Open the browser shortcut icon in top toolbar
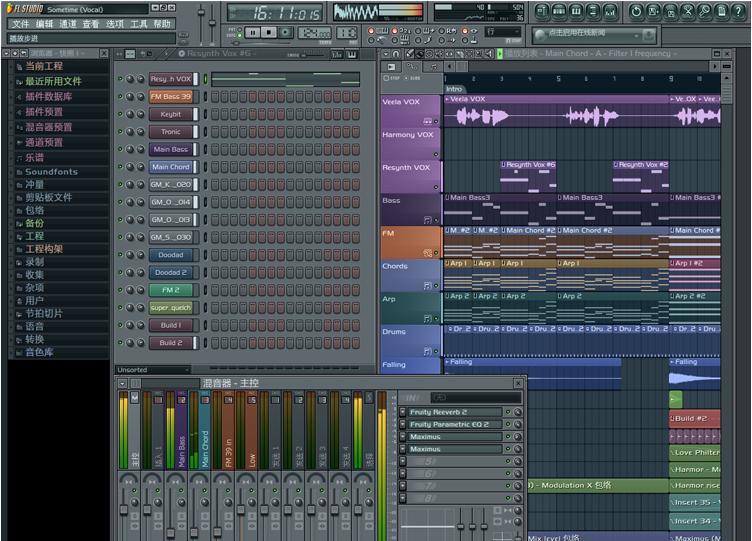This screenshot has height=541, width=752. 593,11
